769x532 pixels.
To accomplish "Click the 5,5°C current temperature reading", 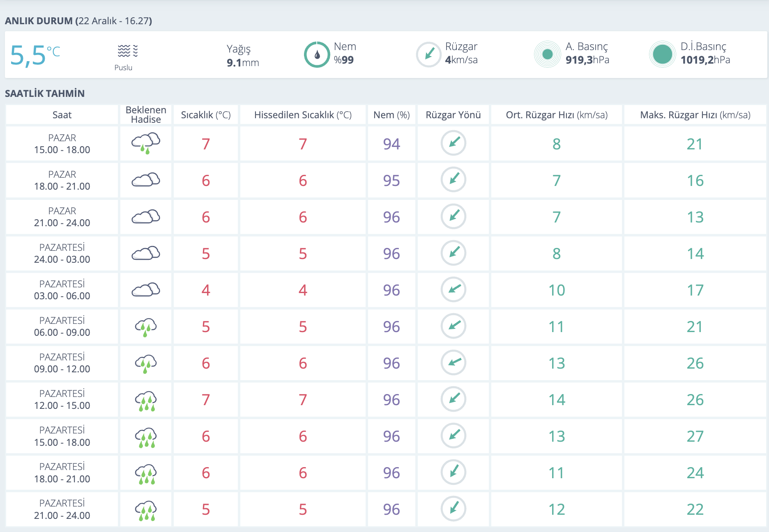I will (x=35, y=55).
